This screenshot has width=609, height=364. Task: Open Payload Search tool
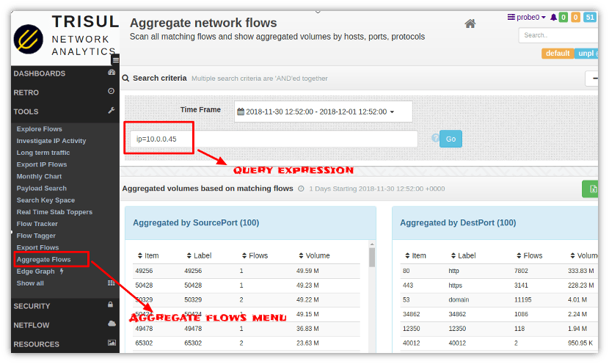42,189
